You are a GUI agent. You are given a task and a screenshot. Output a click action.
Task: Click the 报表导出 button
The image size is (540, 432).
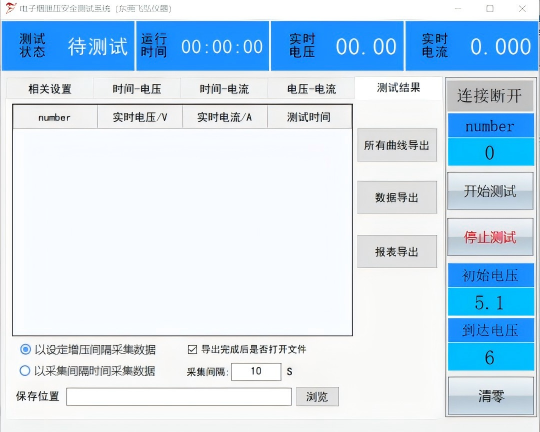[x=397, y=251]
